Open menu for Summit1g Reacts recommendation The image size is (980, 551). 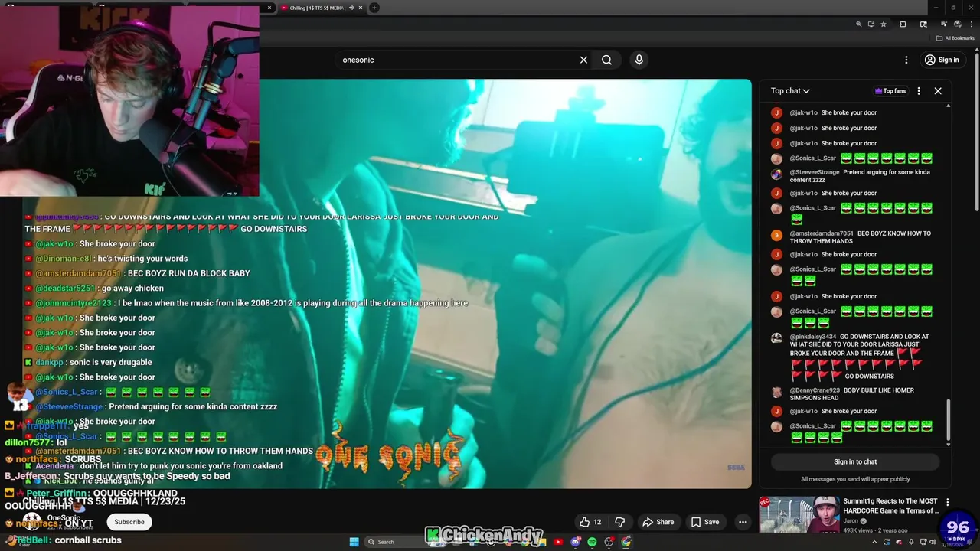948,503
